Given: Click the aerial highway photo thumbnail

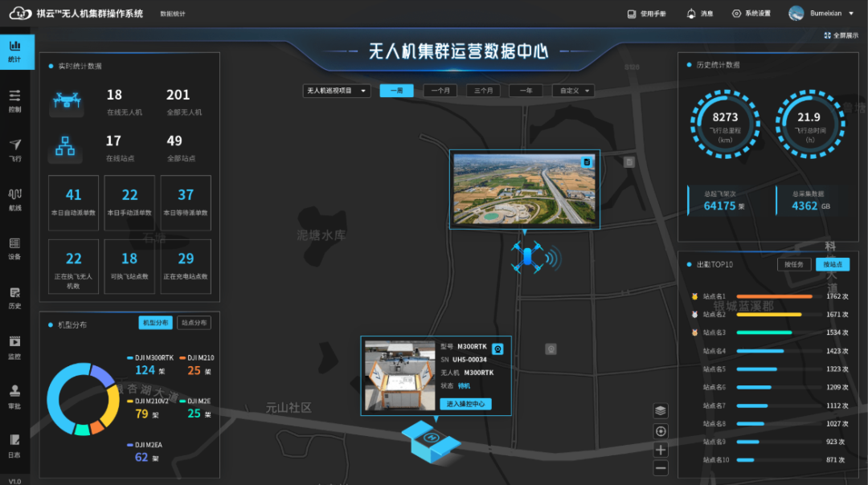Looking at the screenshot, I should (524, 190).
